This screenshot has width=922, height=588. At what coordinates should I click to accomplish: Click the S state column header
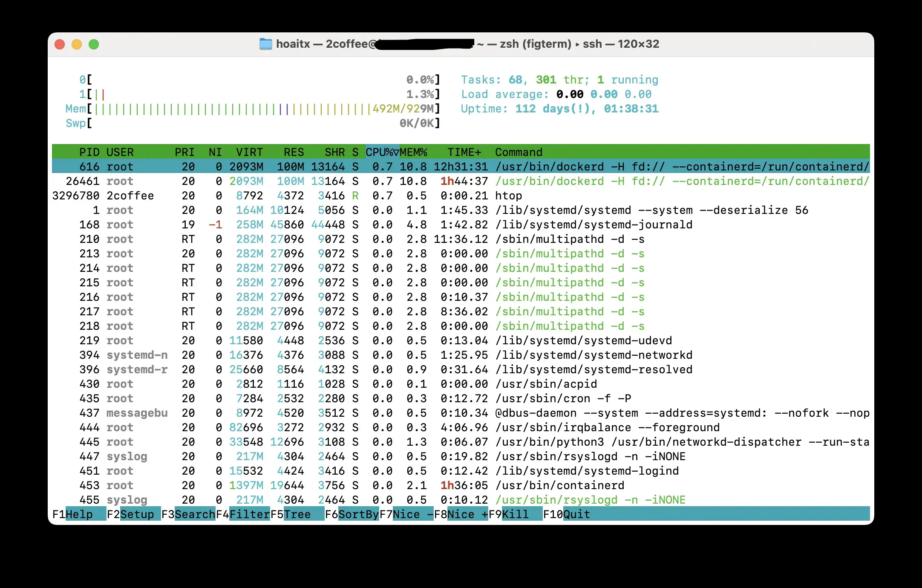pos(355,152)
